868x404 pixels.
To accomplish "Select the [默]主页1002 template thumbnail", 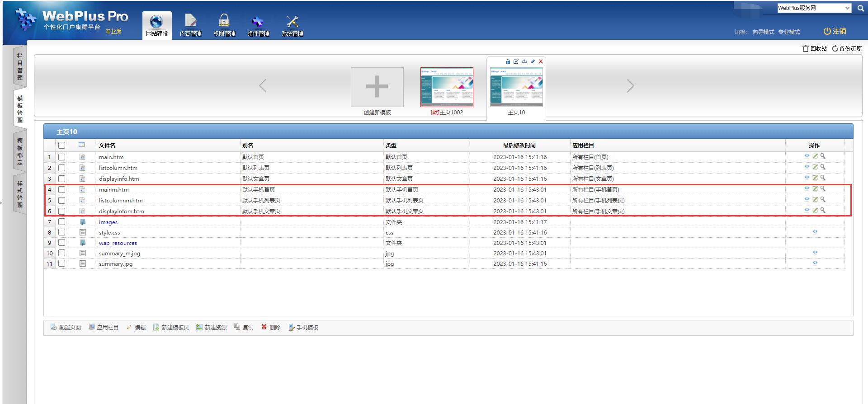I will coord(447,87).
